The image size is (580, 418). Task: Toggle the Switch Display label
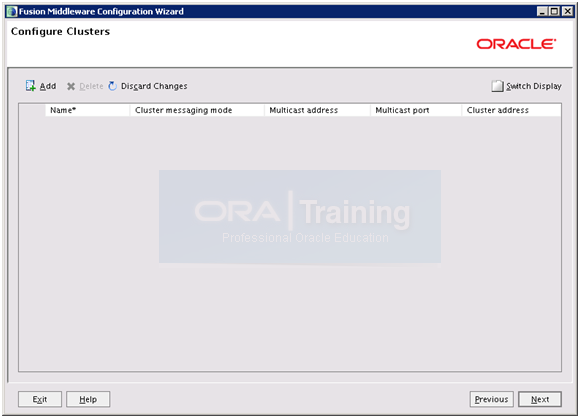tap(534, 86)
